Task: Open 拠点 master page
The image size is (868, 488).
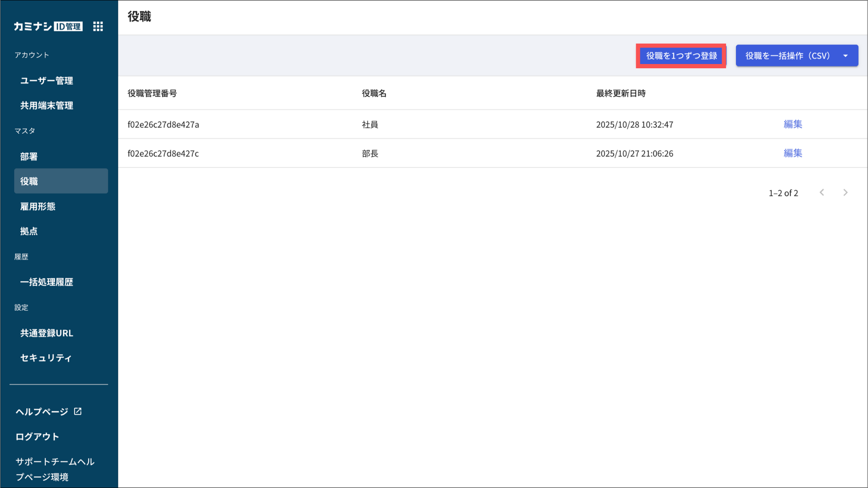Action: (29, 231)
